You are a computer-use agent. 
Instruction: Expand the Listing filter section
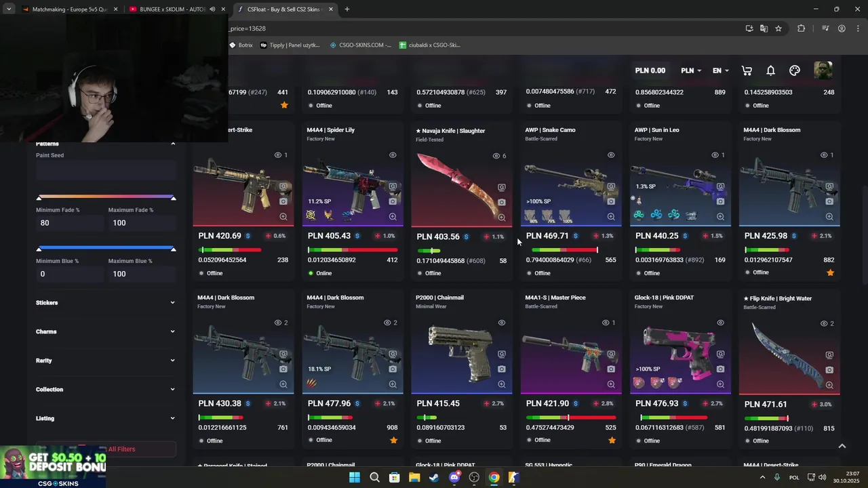(105, 418)
